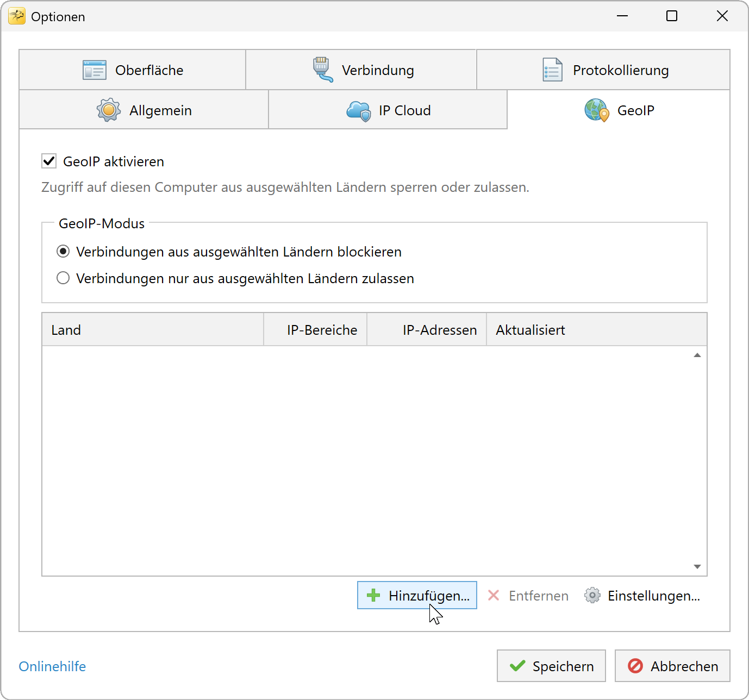Sort by the Aktualisiert column header
The height and width of the screenshot is (700, 749).
click(597, 330)
